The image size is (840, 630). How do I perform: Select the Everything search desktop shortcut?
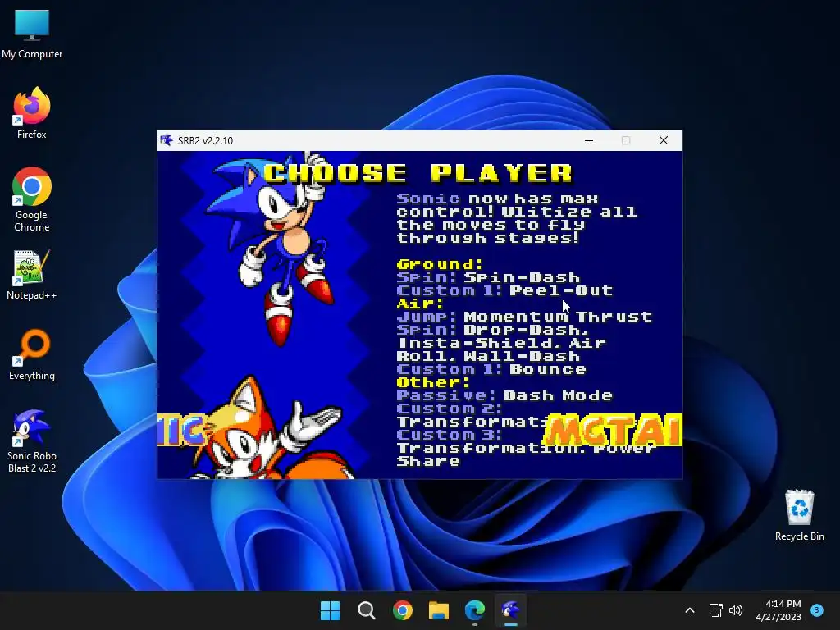(x=32, y=354)
